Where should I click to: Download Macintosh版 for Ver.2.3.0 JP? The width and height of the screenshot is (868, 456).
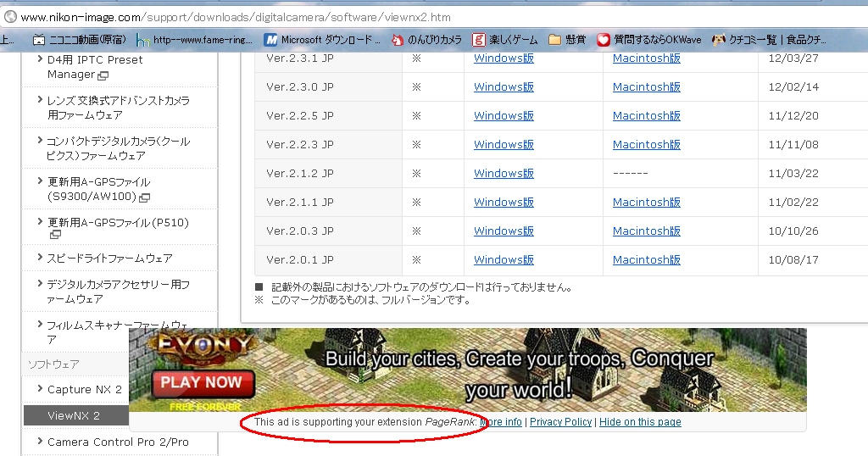(647, 87)
